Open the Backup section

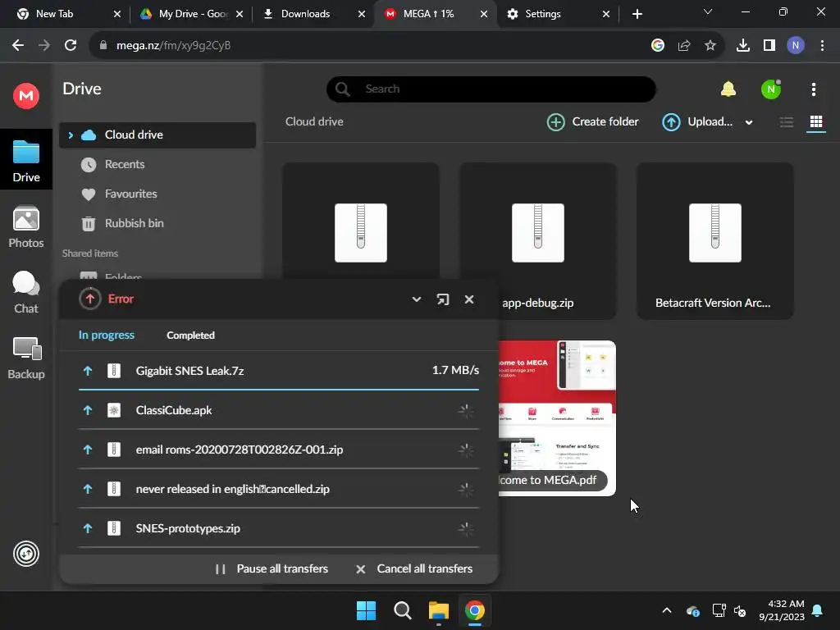click(x=25, y=358)
